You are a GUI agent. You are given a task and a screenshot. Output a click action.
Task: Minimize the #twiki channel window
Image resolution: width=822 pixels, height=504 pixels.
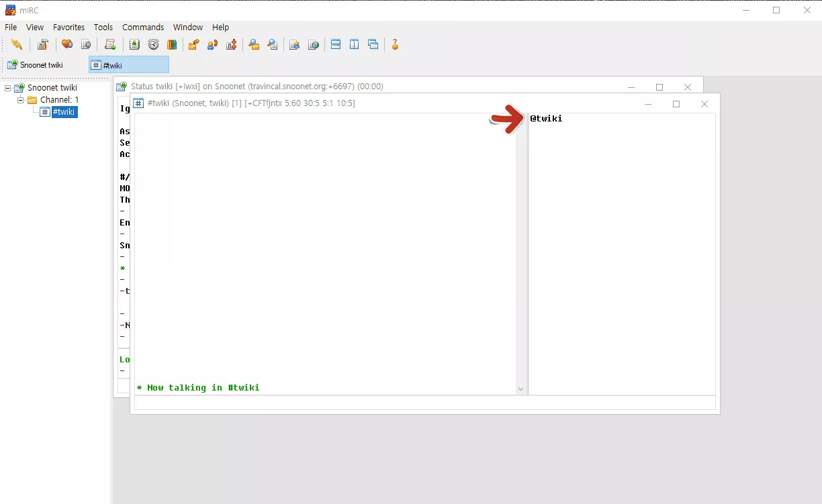pyautogui.click(x=648, y=104)
